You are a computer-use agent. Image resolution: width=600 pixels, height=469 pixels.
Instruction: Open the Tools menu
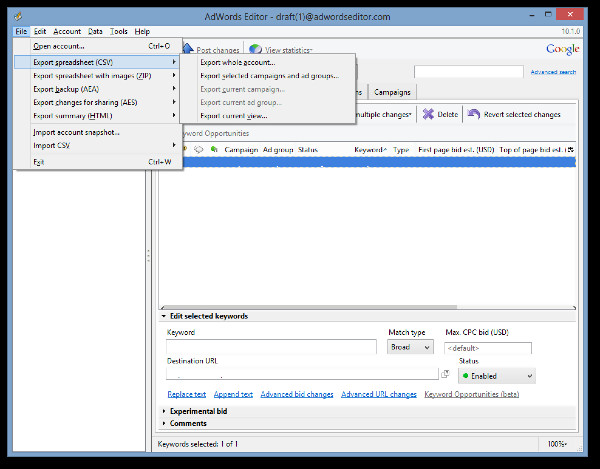pyautogui.click(x=119, y=31)
